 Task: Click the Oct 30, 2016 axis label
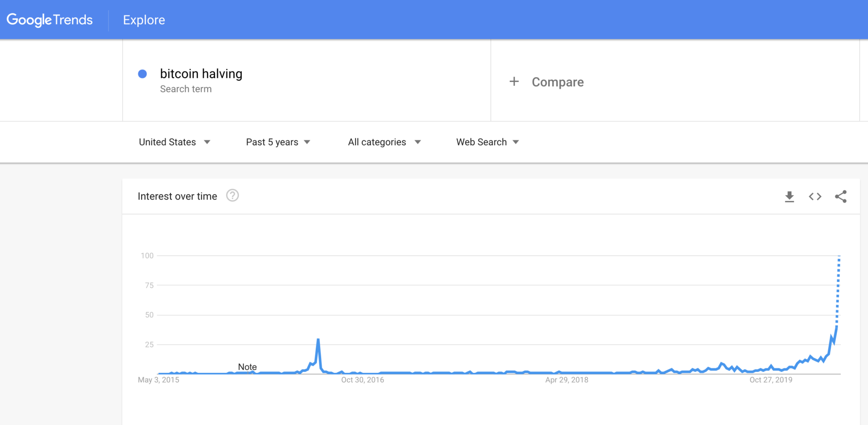coord(362,380)
